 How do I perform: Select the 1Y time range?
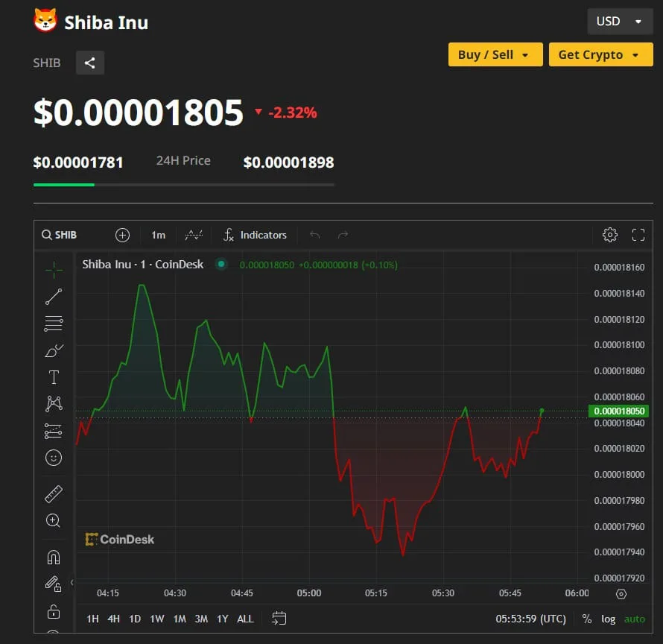tap(223, 619)
